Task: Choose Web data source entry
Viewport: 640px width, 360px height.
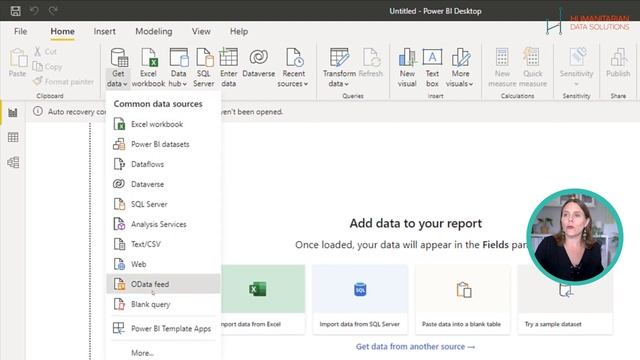Action: point(163,264)
